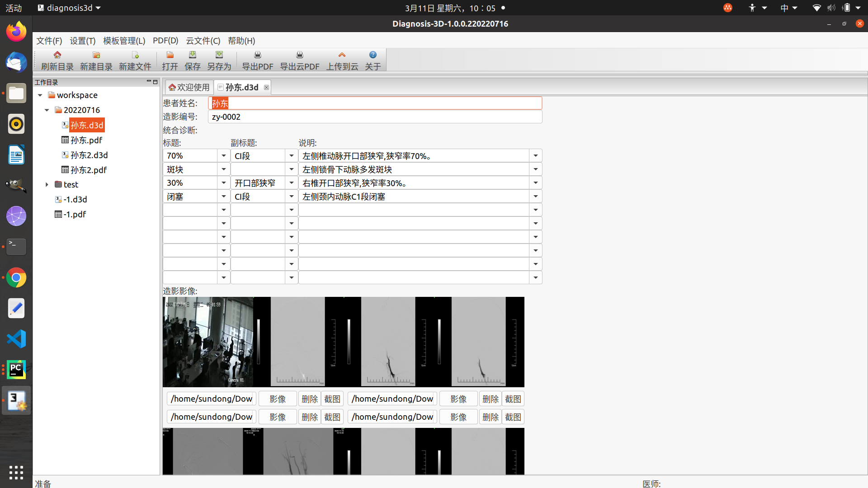The height and width of the screenshot is (488, 868).
Task: Open description dropdown for 左侧锁骨下动脉多发斑块
Action: click(x=536, y=169)
